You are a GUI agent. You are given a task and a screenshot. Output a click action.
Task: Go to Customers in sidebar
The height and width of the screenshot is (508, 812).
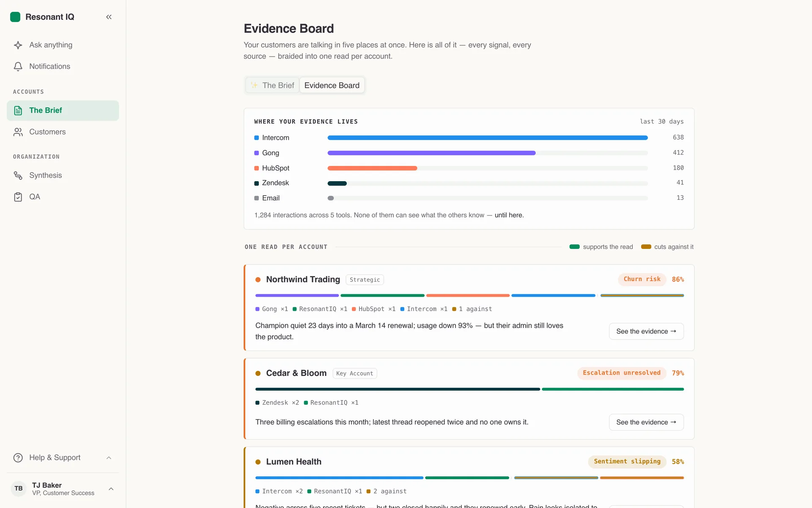(63, 132)
